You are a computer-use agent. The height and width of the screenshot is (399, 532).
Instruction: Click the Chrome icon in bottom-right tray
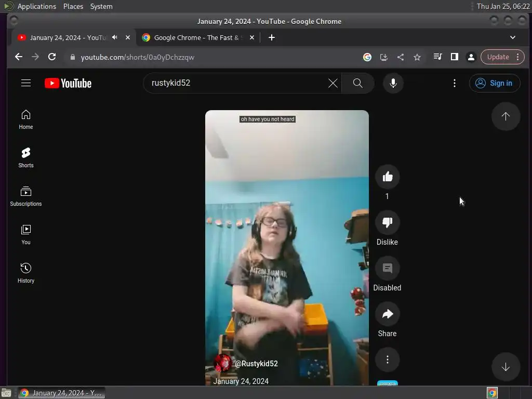coord(492,393)
